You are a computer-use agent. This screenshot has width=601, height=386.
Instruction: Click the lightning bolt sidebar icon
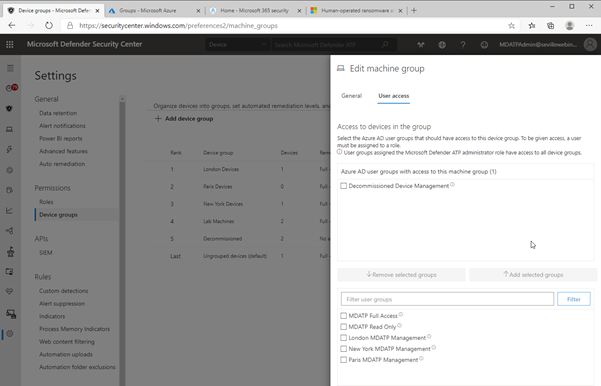coord(10,149)
